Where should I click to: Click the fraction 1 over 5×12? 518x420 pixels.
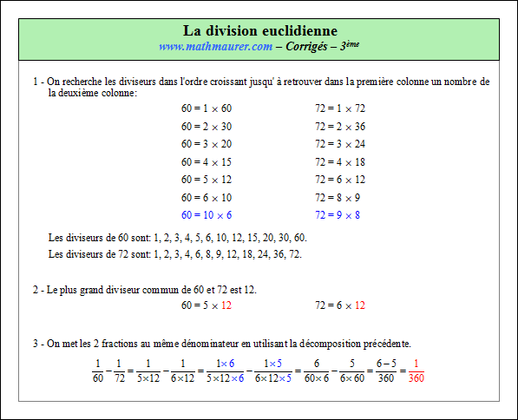click(x=148, y=371)
